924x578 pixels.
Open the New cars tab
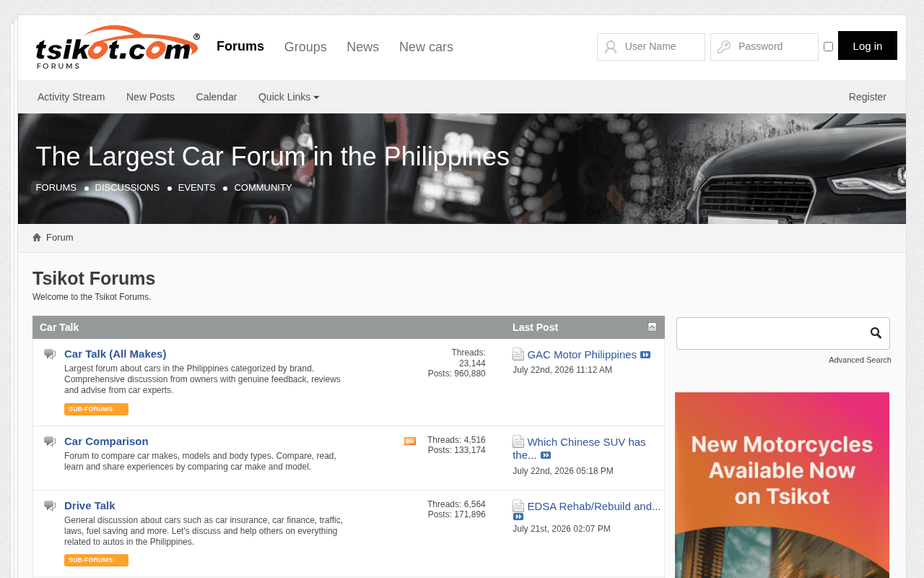(426, 47)
